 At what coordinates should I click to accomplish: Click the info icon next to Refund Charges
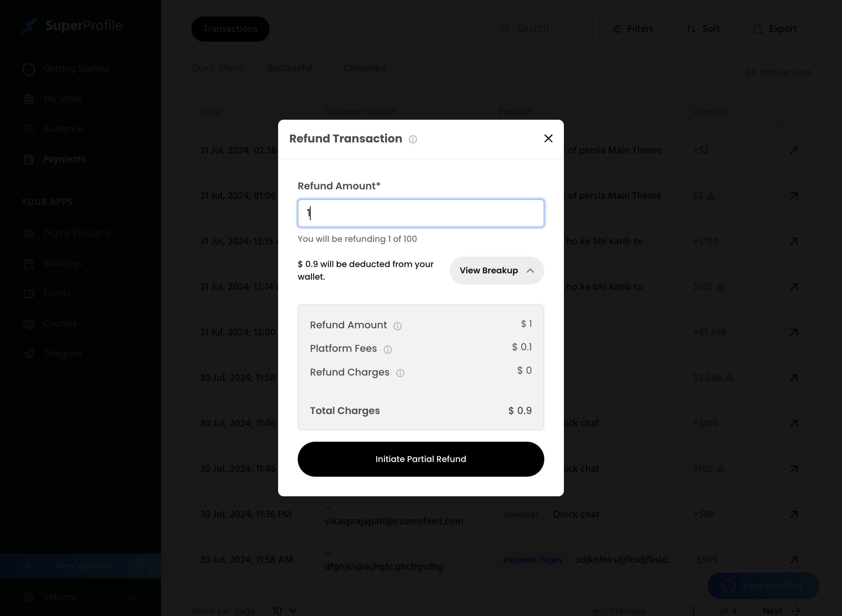[x=400, y=372]
